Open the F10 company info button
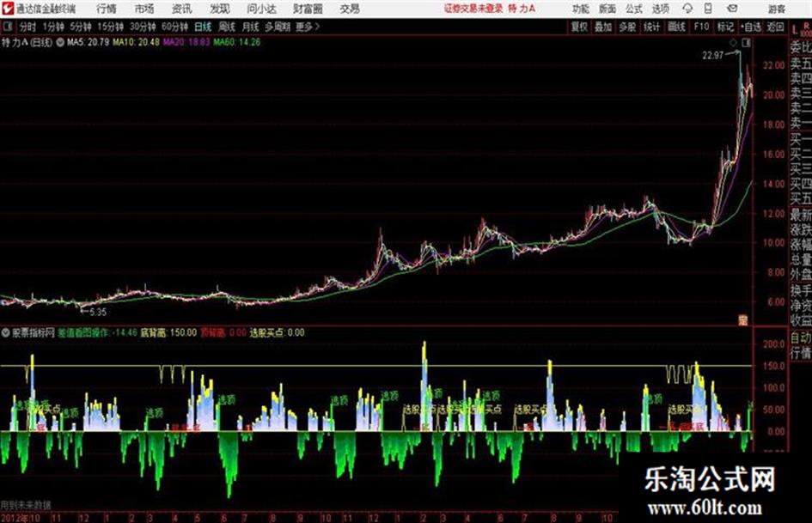 tap(701, 27)
